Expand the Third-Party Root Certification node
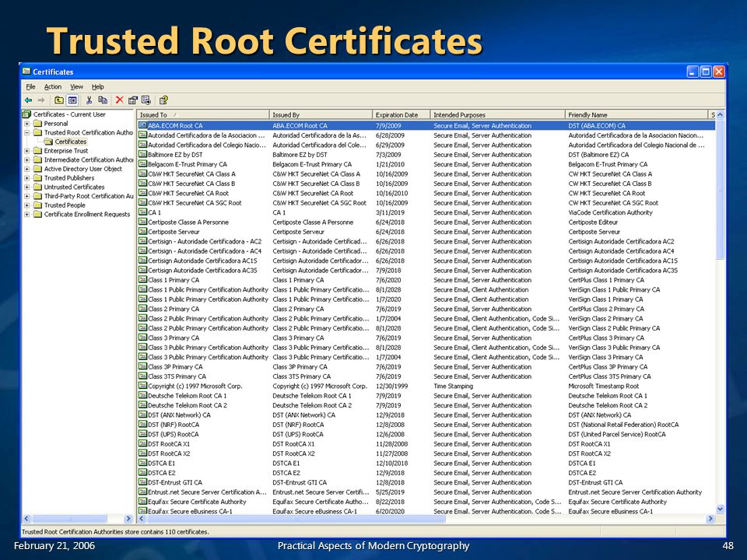The height and width of the screenshot is (560, 747). pyautogui.click(x=27, y=196)
